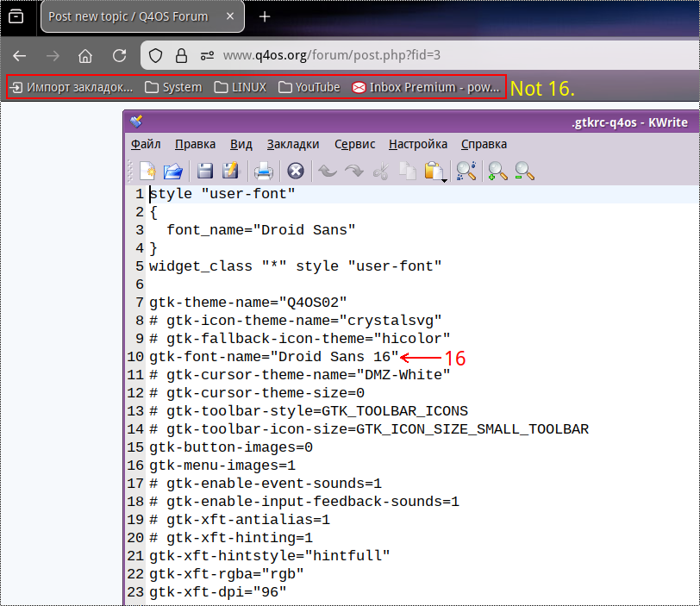Open the Файл menu in KWrite

(x=146, y=144)
